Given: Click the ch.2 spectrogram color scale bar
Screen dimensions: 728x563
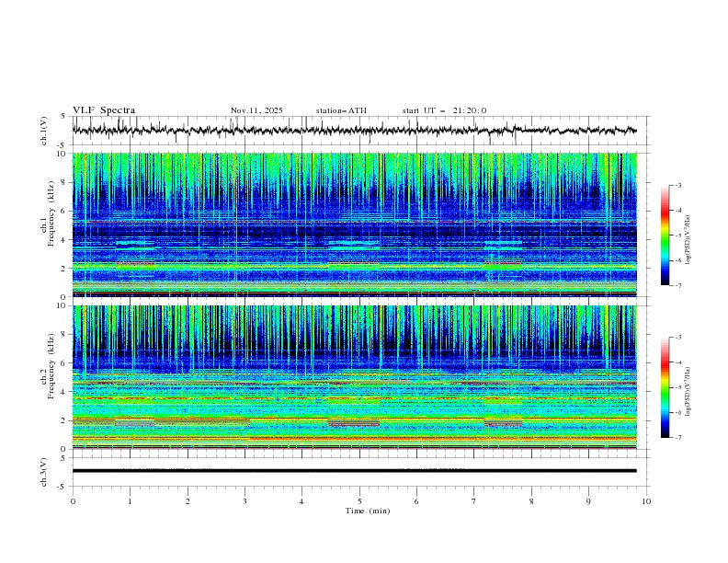Looking at the screenshot, I should (x=665, y=387).
